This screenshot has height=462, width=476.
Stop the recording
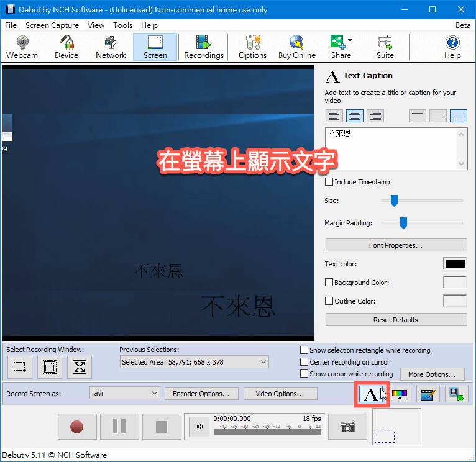coord(162,427)
